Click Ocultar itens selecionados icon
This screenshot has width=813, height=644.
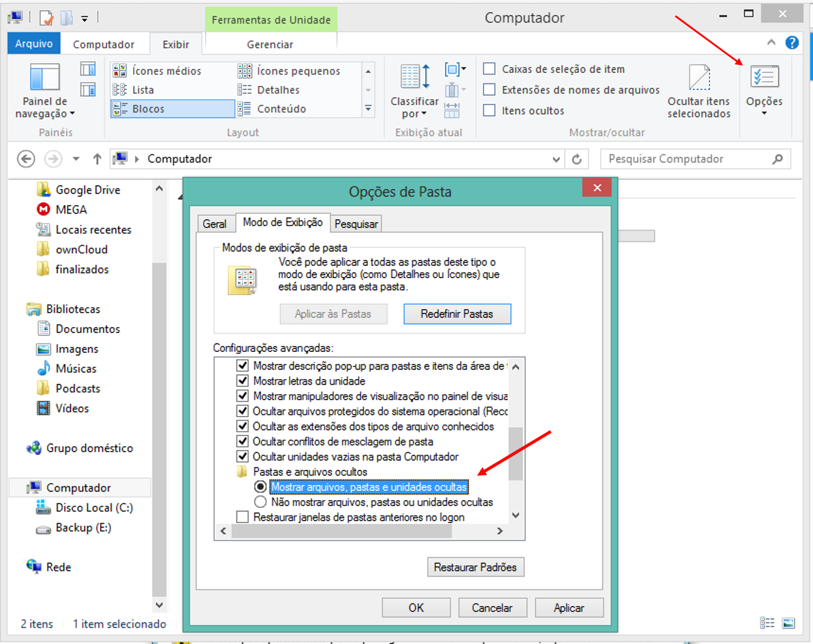(699, 78)
